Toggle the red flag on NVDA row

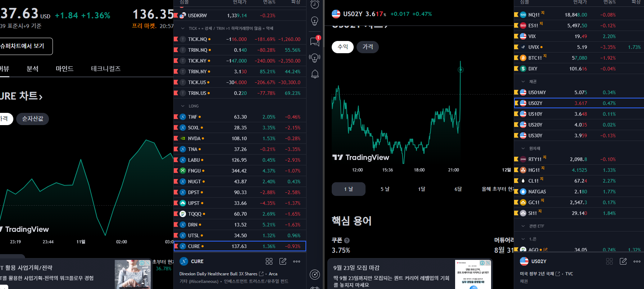[x=176, y=138]
